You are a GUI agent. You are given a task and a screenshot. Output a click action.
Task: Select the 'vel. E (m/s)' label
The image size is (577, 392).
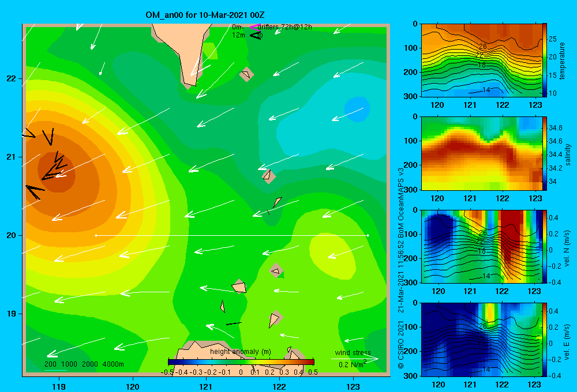[x=567, y=342]
